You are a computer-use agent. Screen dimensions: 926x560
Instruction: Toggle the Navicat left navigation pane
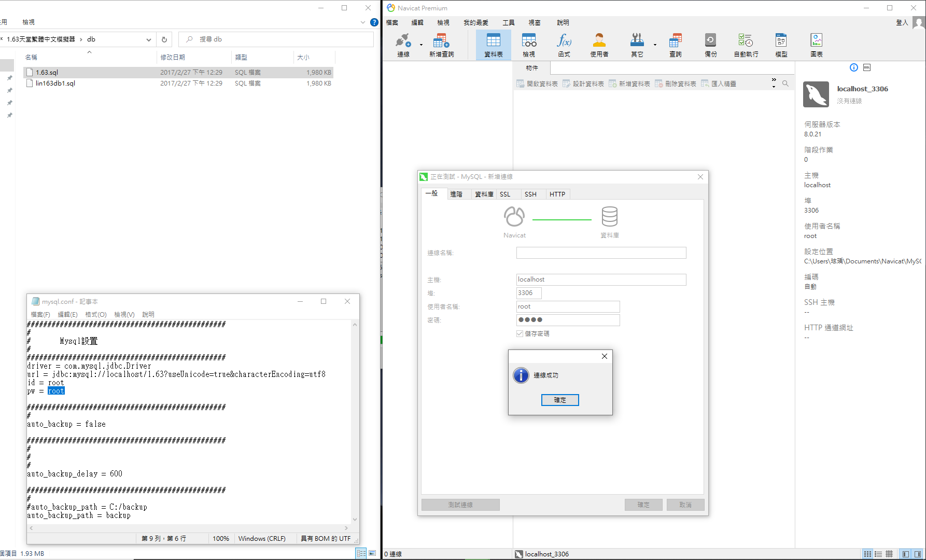pyautogui.click(x=905, y=554)
